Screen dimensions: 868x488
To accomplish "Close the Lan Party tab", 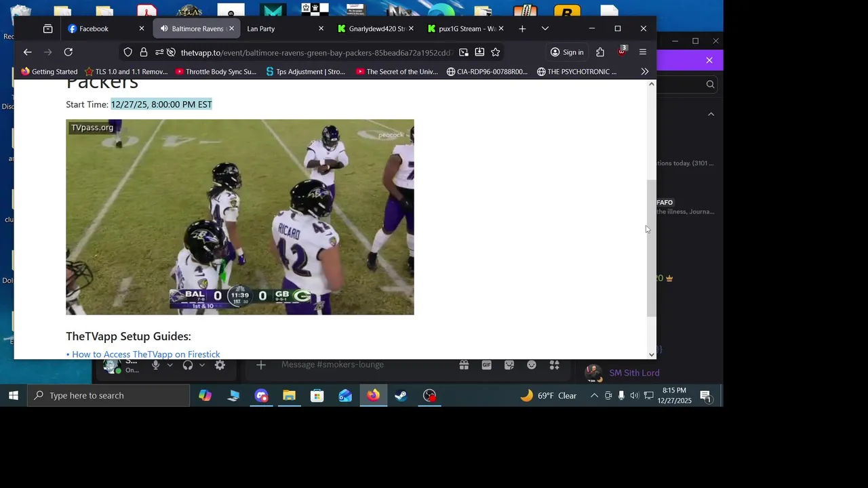I will pos(321,28).
